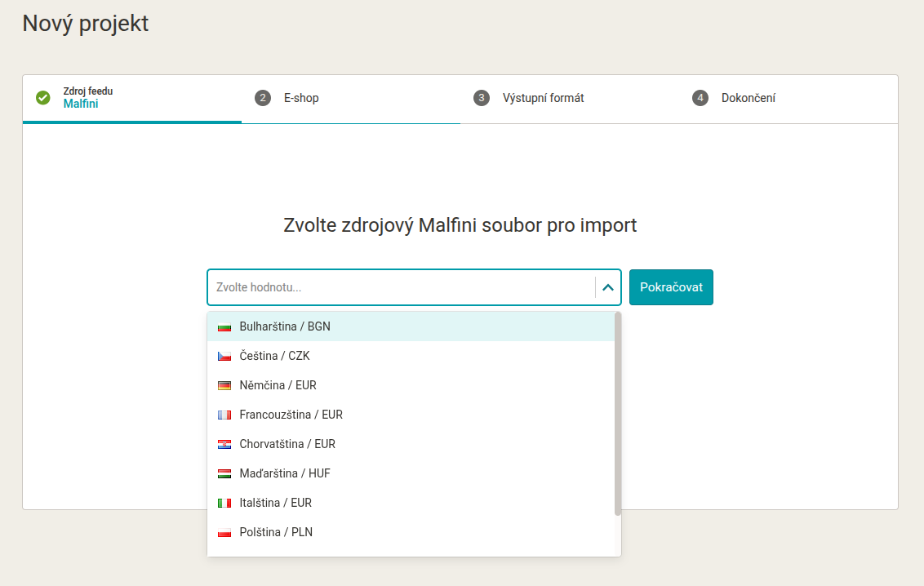Click the Croatian flag icon
The height and width of the screenshot is (586, 924).
click(224, 445)
